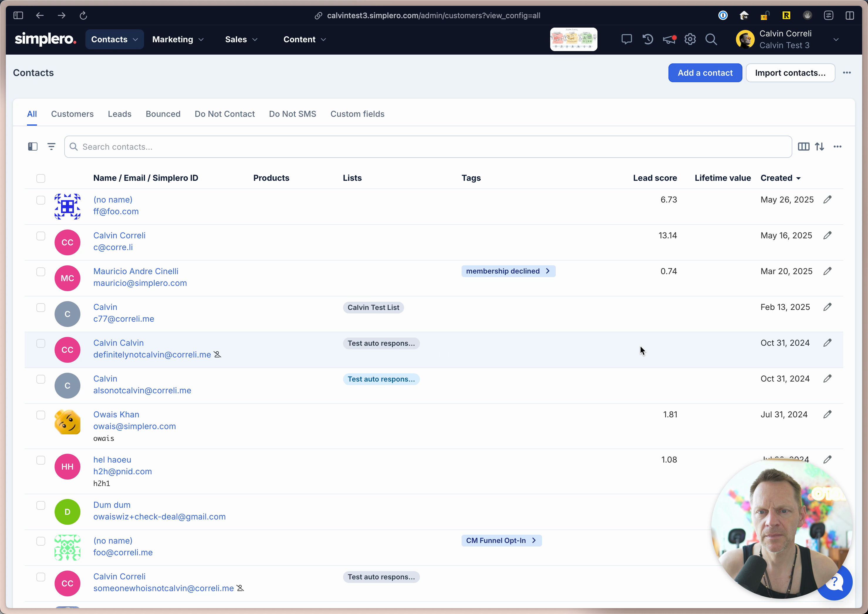This screenshot has height=614, width=868.
Task: Click the ellipsis menu near Import contacts
Action: (847, 72)
